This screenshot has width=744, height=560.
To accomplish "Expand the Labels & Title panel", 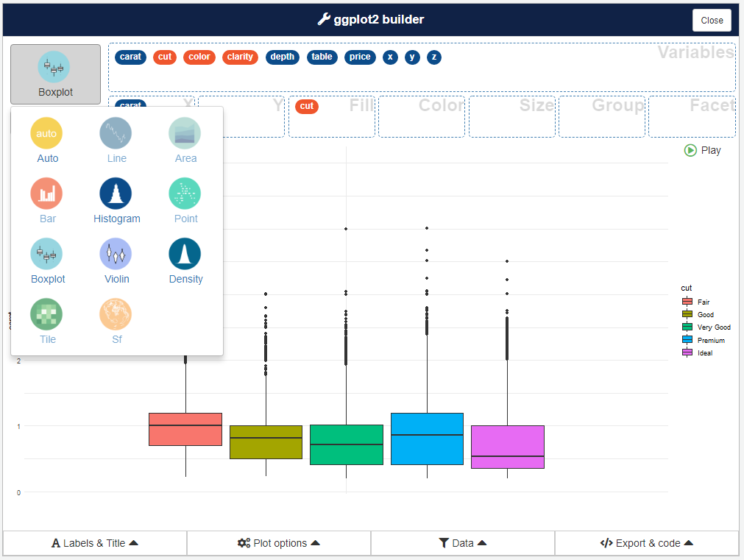I will pos(95,543).
